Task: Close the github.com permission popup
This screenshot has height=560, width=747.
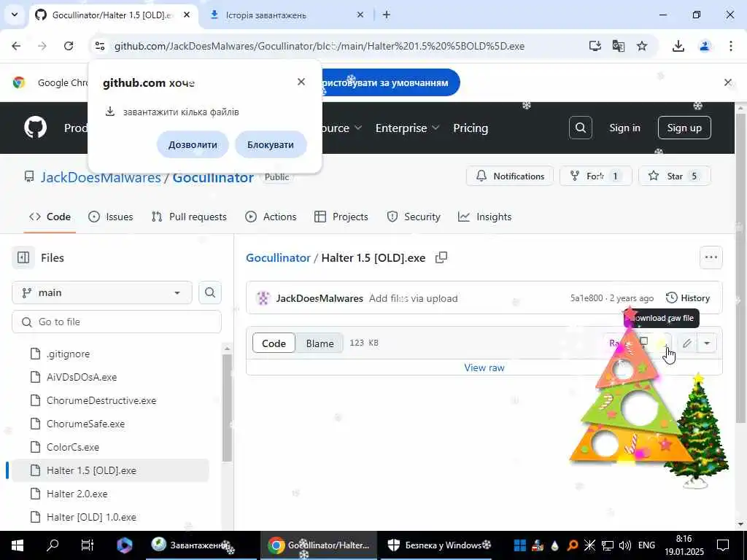Action: [301, 82]
